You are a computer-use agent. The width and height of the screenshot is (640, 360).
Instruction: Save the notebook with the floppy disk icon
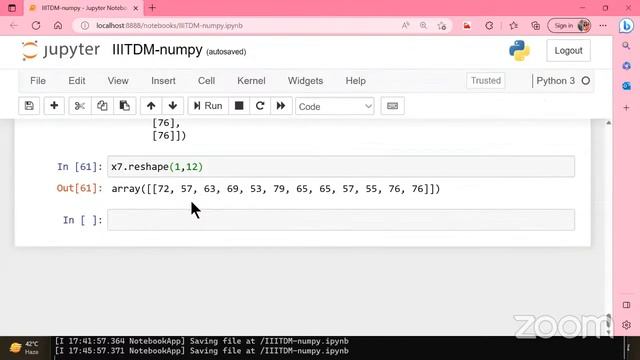point(29,106)
